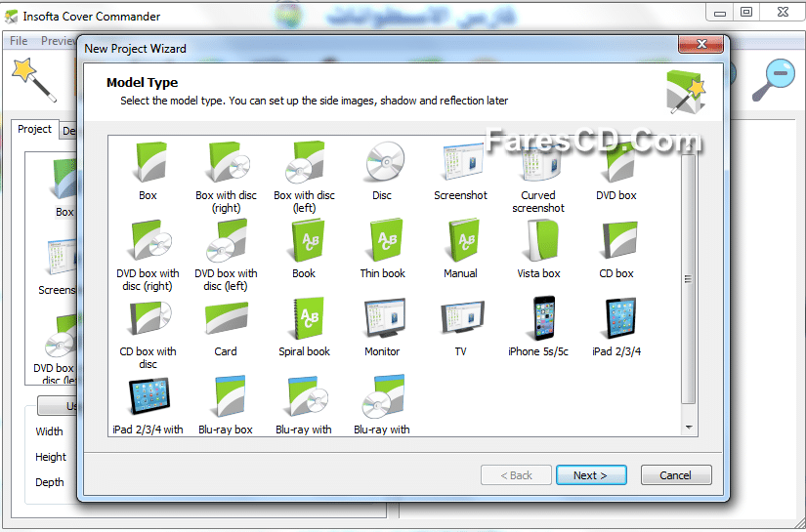Screen dimensions: 806x532
Task: Pick the Screenshot model in wizard
Action: point(460,172)
